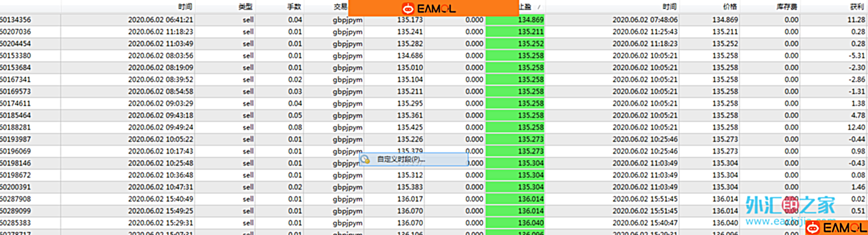The width and height of the screenshot is (868, 235).
Task: Choose the 自定义时段(P)... context menu entry
Action: 414,159
